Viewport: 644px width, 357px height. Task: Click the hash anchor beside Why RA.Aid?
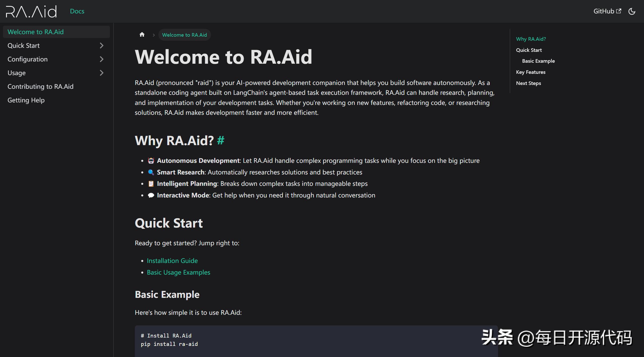221,140
